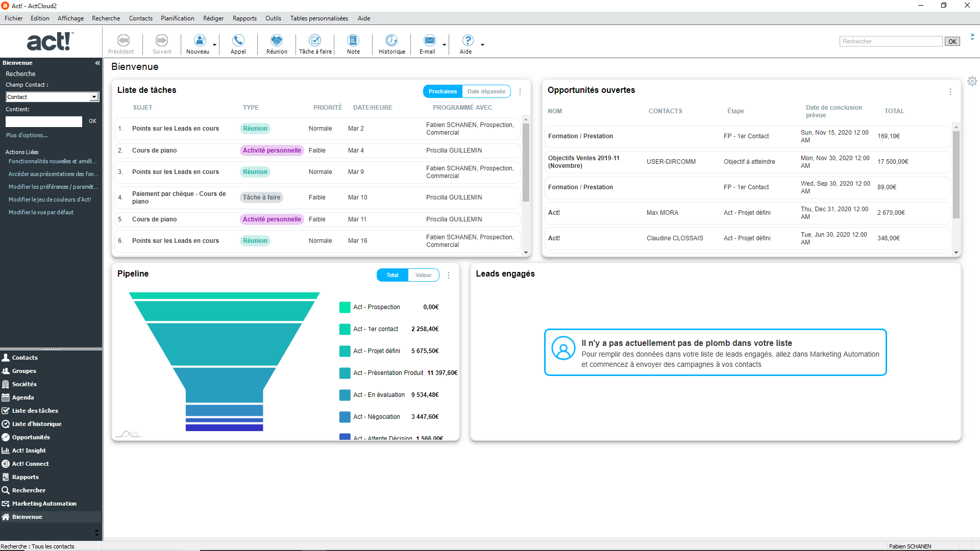Switch task list to Date dépassée
The width and height of the screenshot is (980, 551).
pos(486,91)
